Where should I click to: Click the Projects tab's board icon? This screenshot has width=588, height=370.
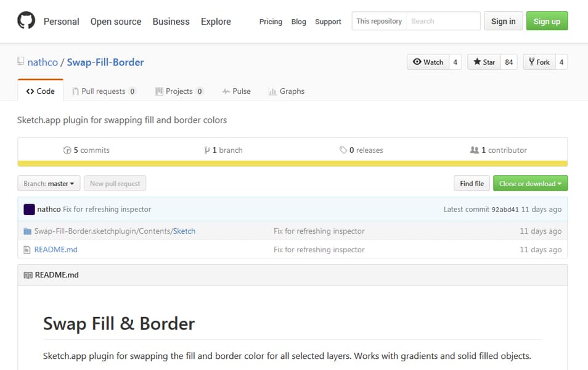tap(159, 91)
